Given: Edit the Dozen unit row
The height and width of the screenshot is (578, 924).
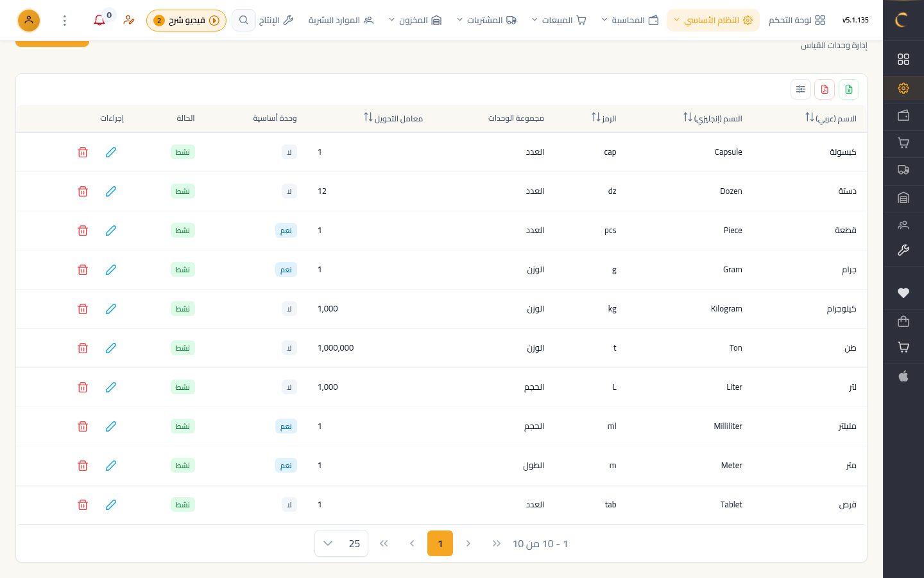Looking at the screenshot, I should pyautogui.click(x=111, y=191).
